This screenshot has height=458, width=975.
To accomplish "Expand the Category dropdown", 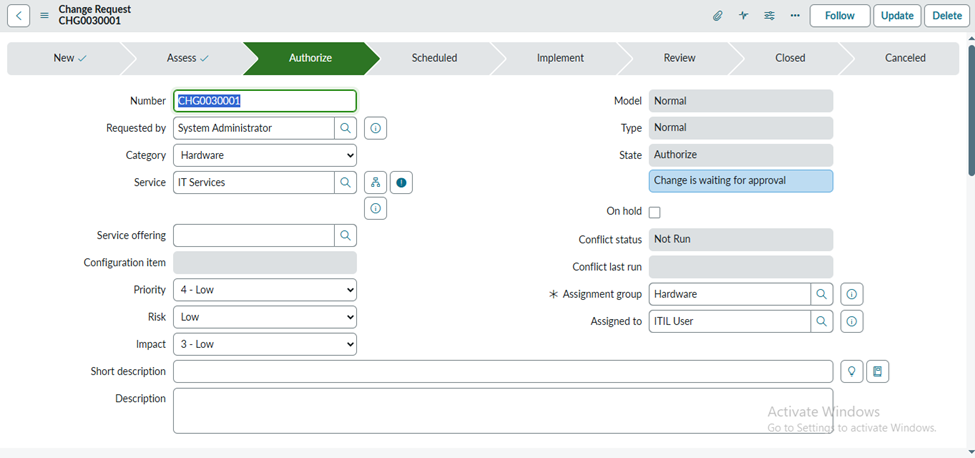I will click(265, 155).
